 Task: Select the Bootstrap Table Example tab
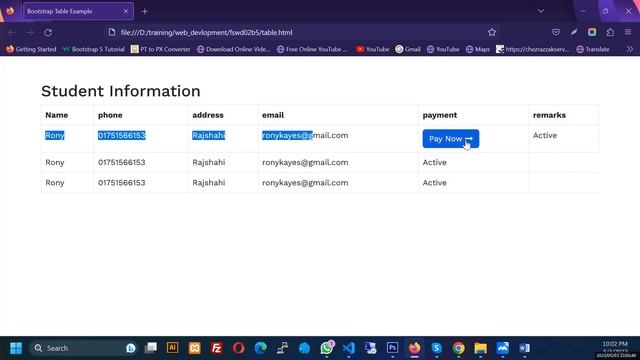(78, 11)
